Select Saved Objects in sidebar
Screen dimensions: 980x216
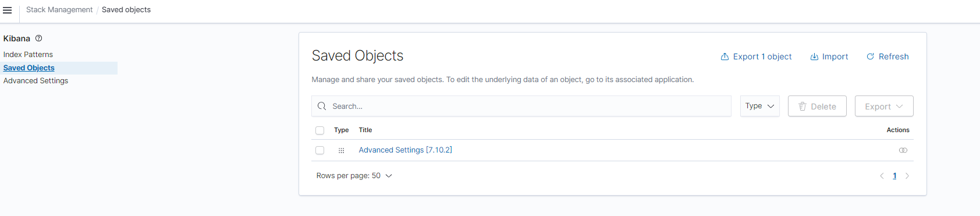pos(29,68)
